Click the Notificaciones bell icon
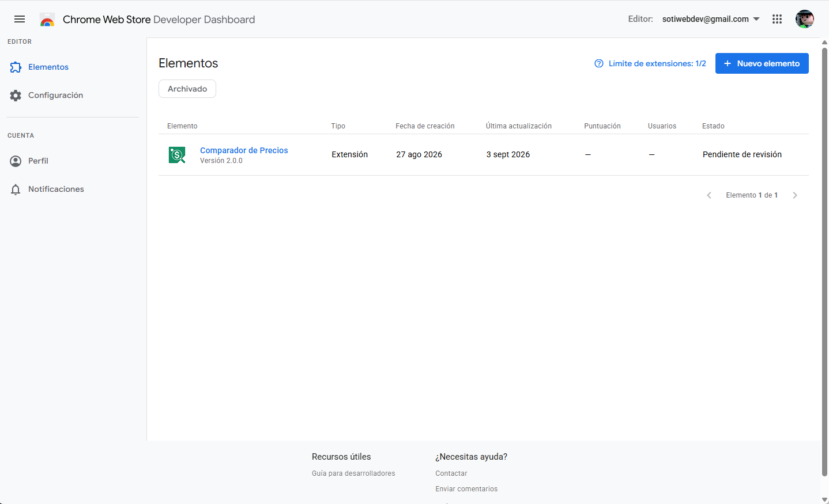Screen dimensions: 829x504 16,190
